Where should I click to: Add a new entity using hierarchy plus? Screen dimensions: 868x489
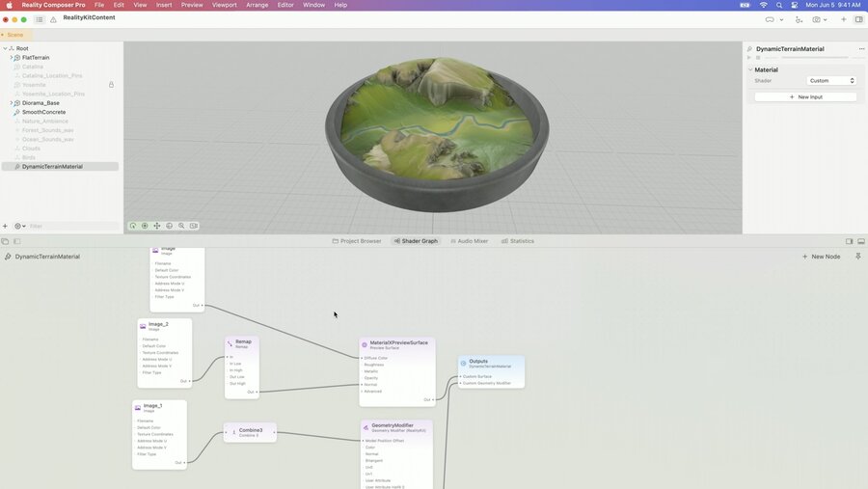[5, 226]
